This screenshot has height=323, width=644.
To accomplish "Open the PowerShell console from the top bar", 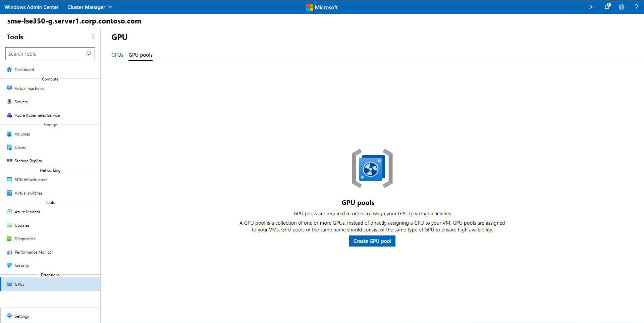I will pyautogui.click(x=592, y=7).
